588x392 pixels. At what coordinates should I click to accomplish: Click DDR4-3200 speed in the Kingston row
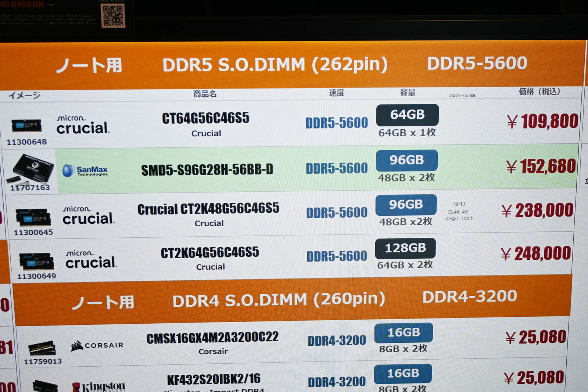(x=337, y=382)
